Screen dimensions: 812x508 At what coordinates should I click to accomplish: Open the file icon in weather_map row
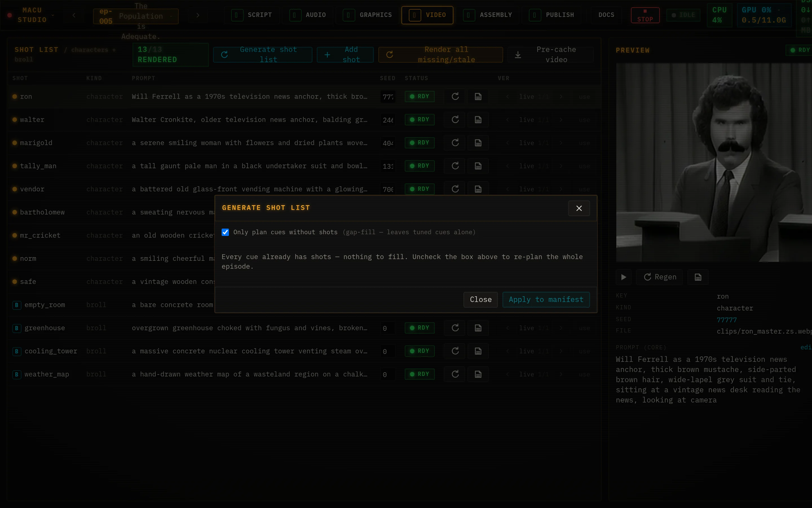pyautogui.click(x=478, y=374)
